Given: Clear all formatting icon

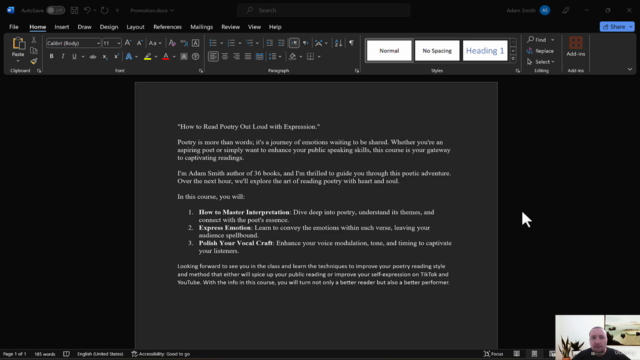Looking at the screenshot, I should 172,43.
